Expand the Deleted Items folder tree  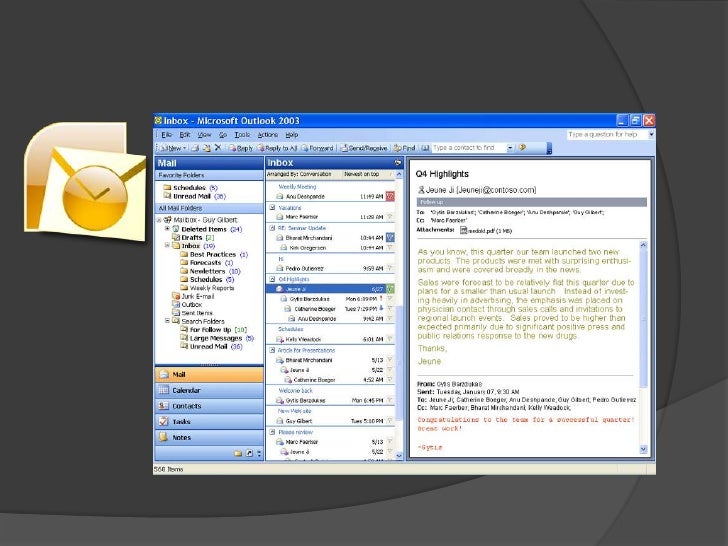point(167,229)
